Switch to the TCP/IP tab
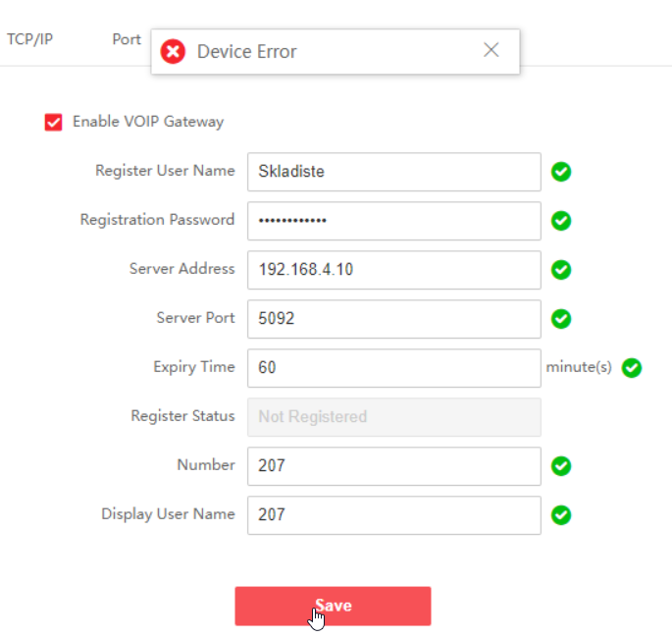This screenshot has width=672, height=638. (x=29, y=40)
